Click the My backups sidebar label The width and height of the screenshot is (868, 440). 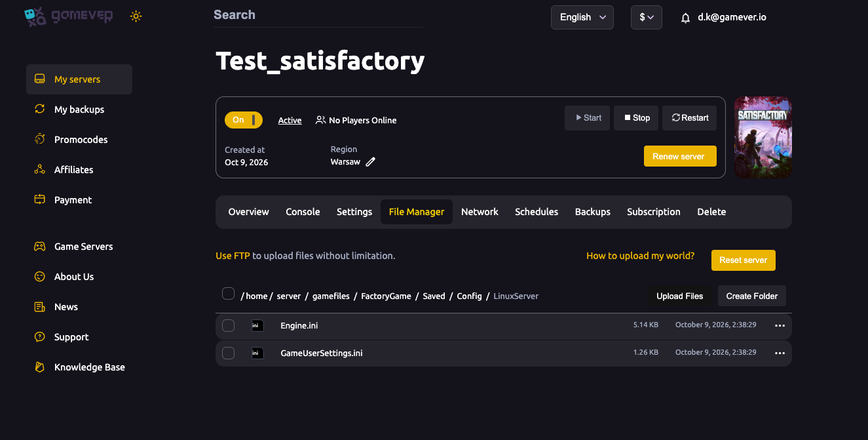79,110
